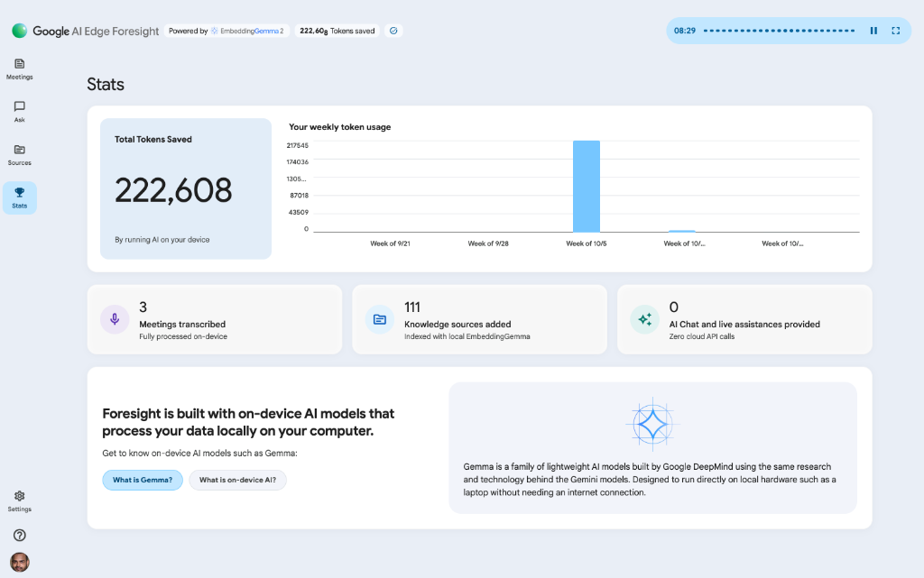Click By running AI on your device
This screenshot has width=924, height=578.
[x=162, y=240]
